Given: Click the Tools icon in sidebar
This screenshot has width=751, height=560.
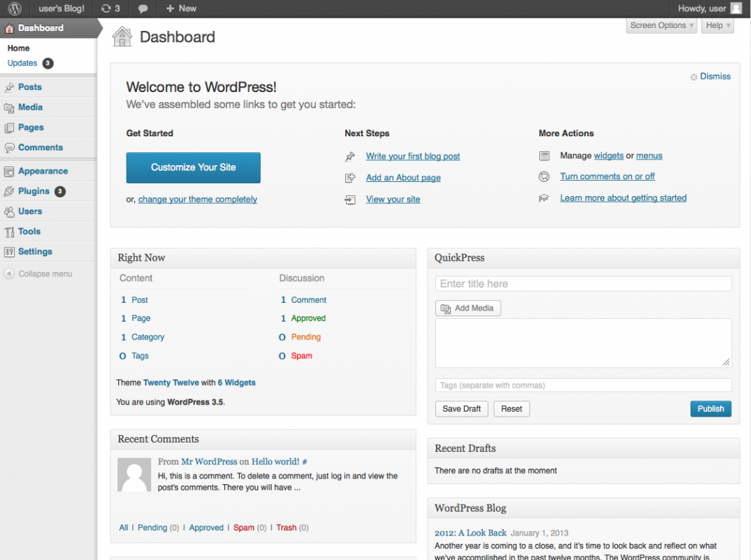Looking at the screenshot, I should pos(9,232).
